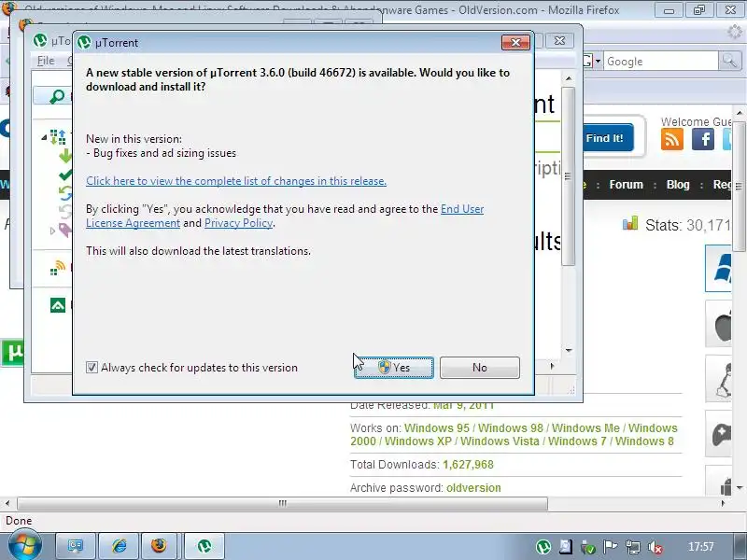Image resolution: width=747 pixels, height=560 pixels.
Task: Select the Inactive grey arrows icon in sidebar
Action: [65, 212]
